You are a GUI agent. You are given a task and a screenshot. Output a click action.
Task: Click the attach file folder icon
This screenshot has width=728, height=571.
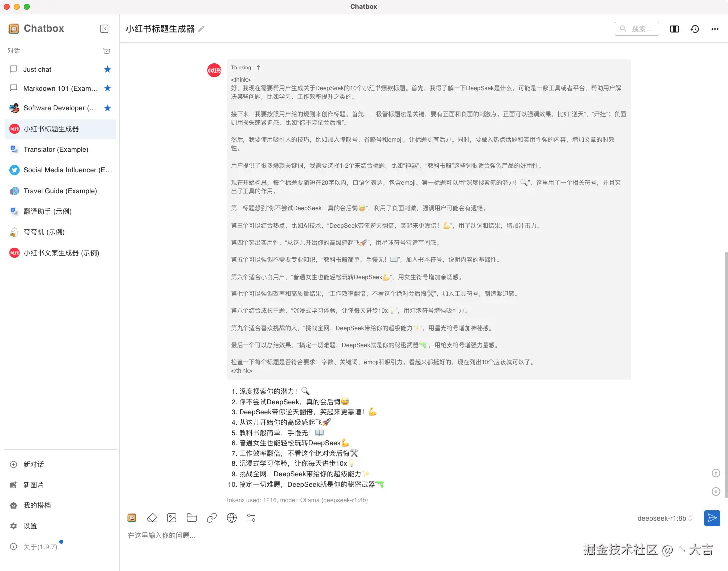[x=192, y=518]
